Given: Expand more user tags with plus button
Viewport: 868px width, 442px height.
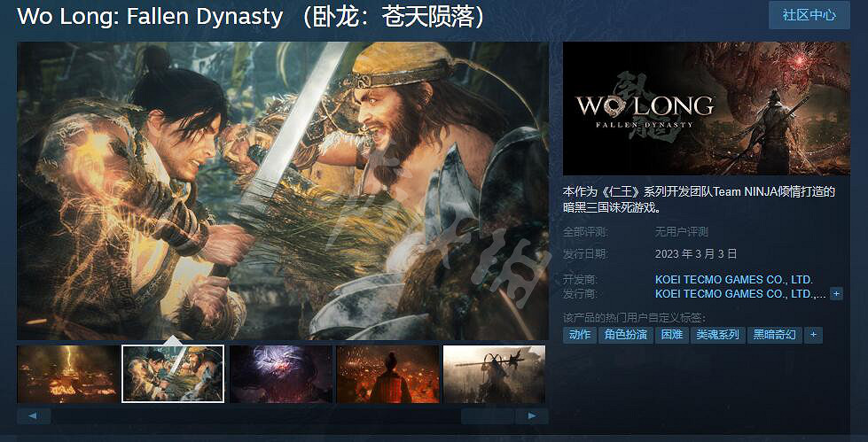Looking at the screenshot, I should point(813,335).
